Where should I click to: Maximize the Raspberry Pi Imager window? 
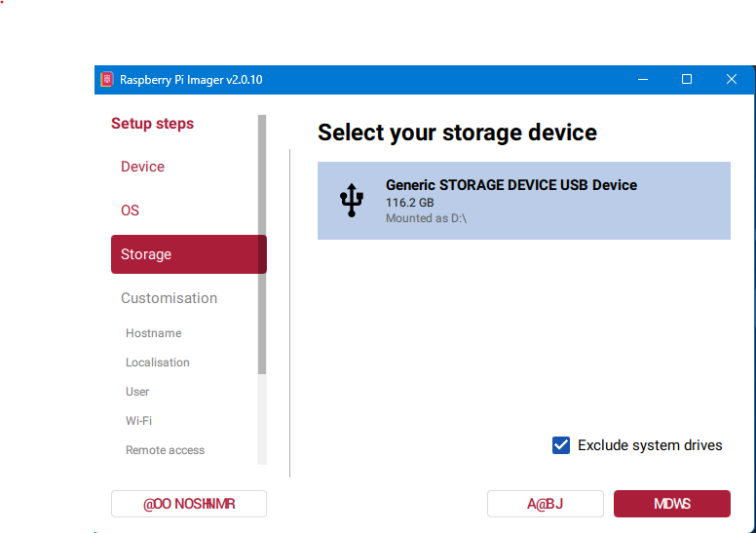[687, 80]
